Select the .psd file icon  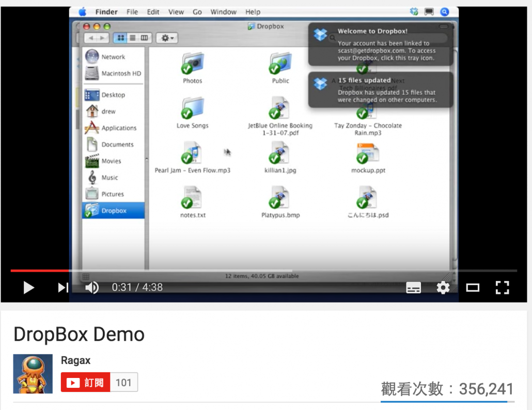tap(368, 198)
